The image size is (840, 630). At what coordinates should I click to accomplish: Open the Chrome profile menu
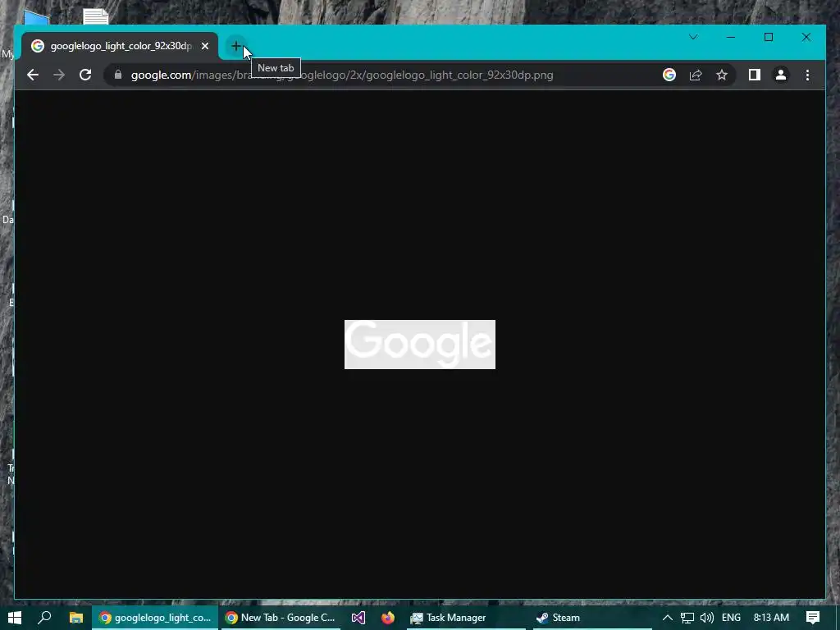[781, 75]
